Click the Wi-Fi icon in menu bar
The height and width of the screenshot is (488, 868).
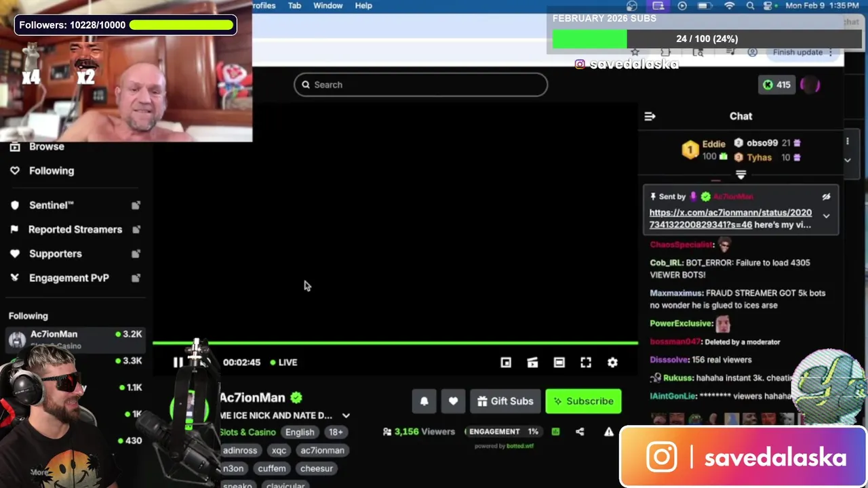click(730, 5)
